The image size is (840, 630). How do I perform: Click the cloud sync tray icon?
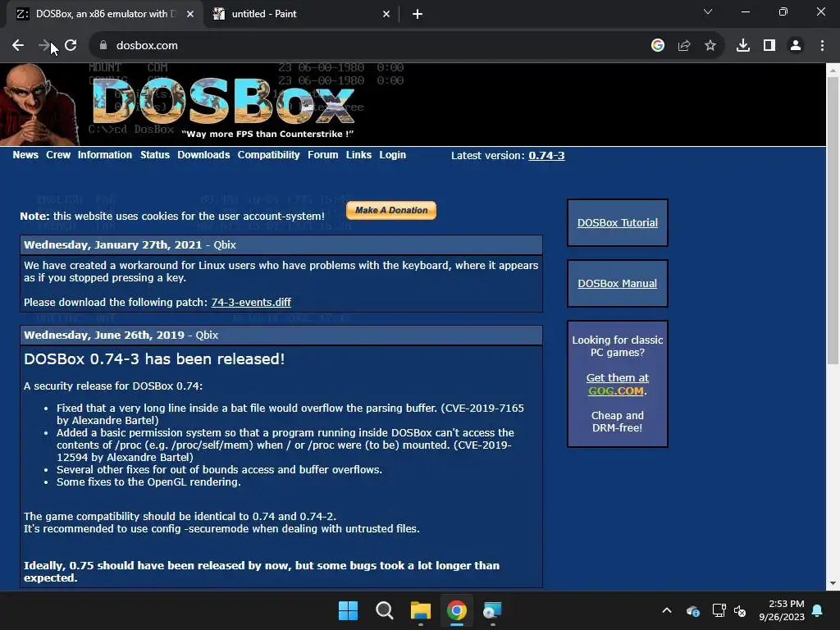tap(692, 610)
